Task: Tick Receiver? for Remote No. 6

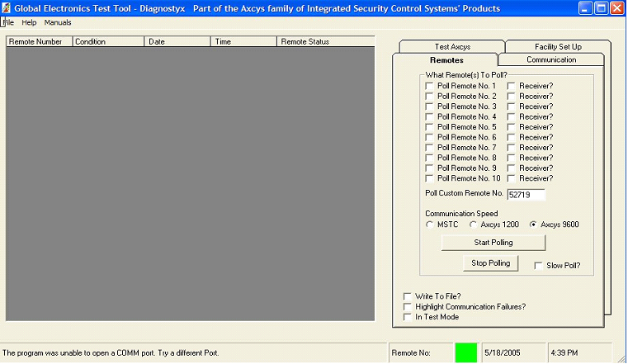Action: [511, 137]
